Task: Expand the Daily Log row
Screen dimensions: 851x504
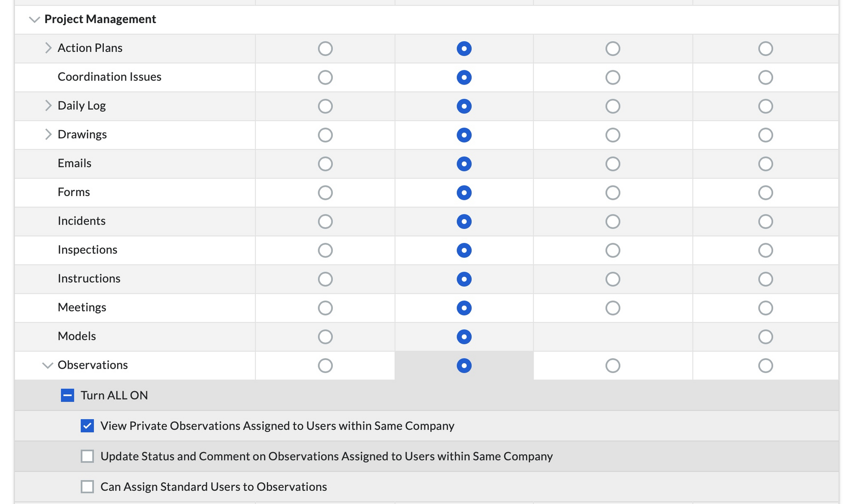Action: coord(48,106)
